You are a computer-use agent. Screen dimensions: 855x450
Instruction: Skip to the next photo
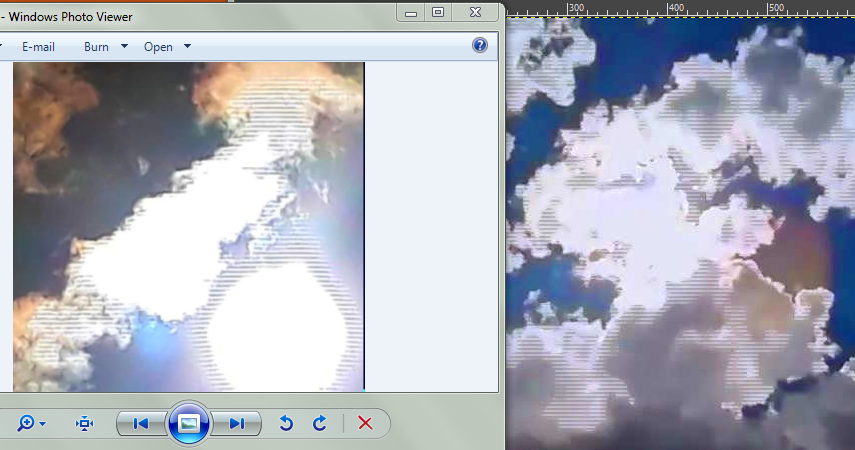coord(236,424)
